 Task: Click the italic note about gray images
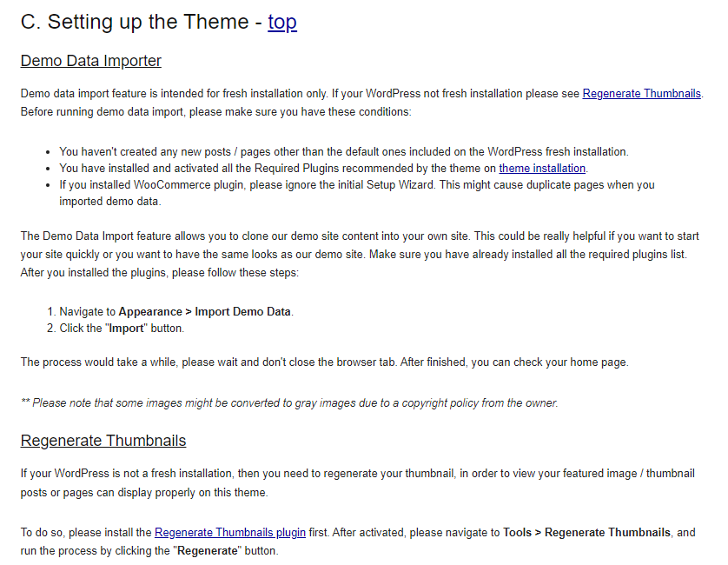tap(289, 403)
